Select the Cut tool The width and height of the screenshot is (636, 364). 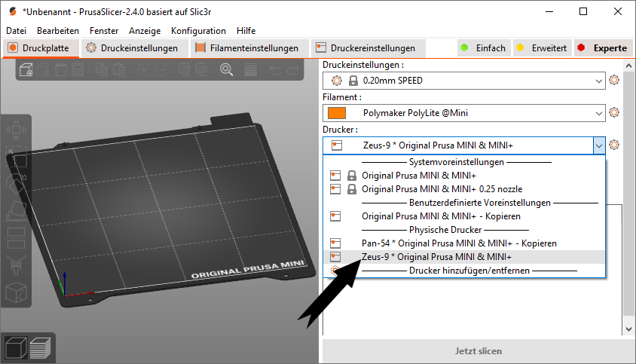(17, 238)
